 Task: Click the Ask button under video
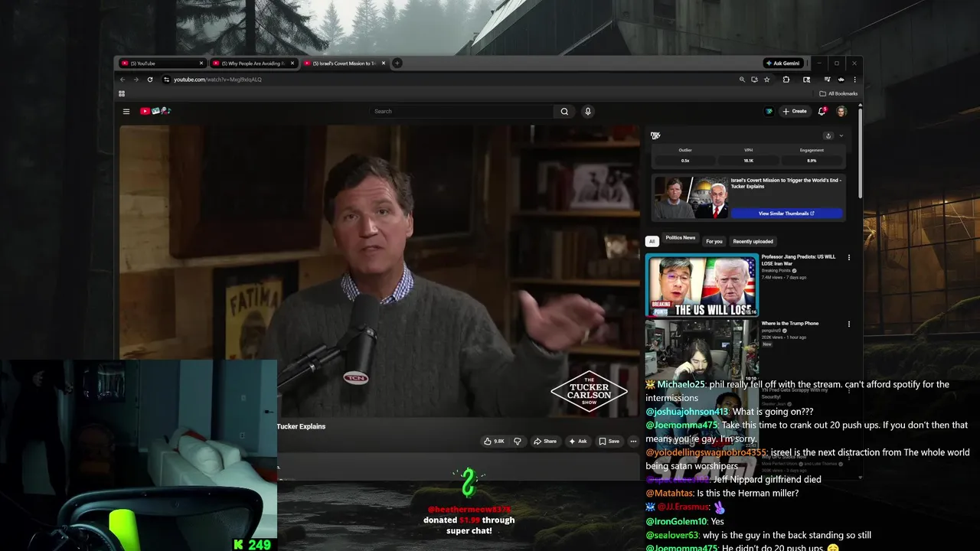tap(578, 441)
